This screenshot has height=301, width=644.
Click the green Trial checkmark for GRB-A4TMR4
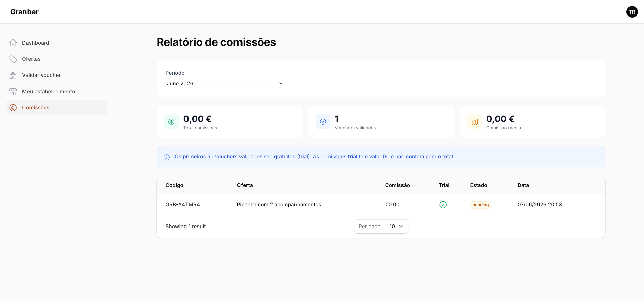coord(443,205)
